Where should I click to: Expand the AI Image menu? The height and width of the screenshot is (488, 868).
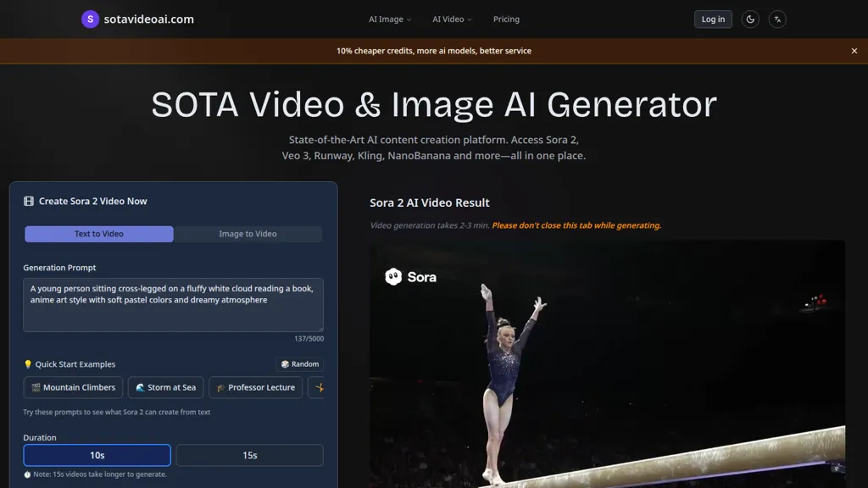pyautogui.click(x=390, y=19)
